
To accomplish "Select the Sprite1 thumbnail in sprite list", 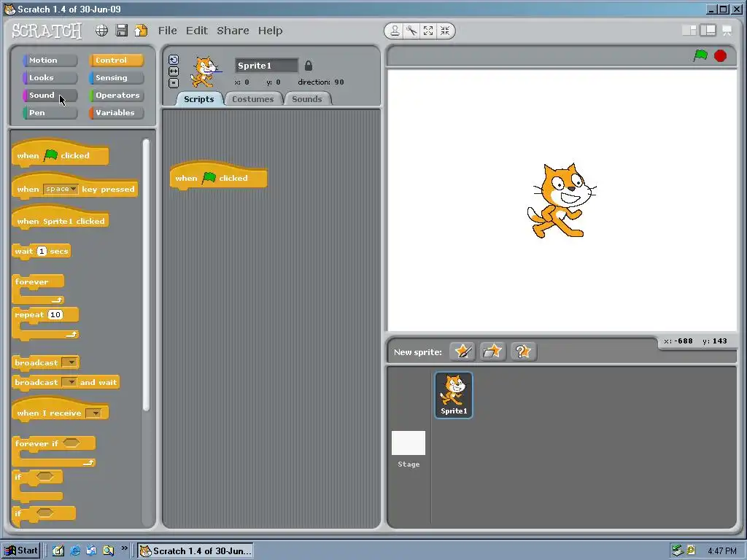I will click(x=454, y=395).
